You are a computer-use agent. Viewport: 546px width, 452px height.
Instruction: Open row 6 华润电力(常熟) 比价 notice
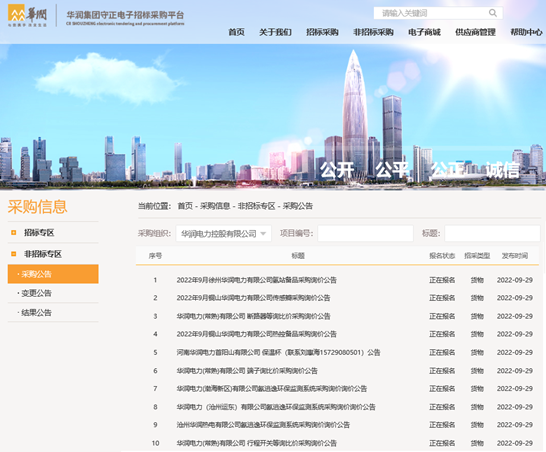click(247, 371)
